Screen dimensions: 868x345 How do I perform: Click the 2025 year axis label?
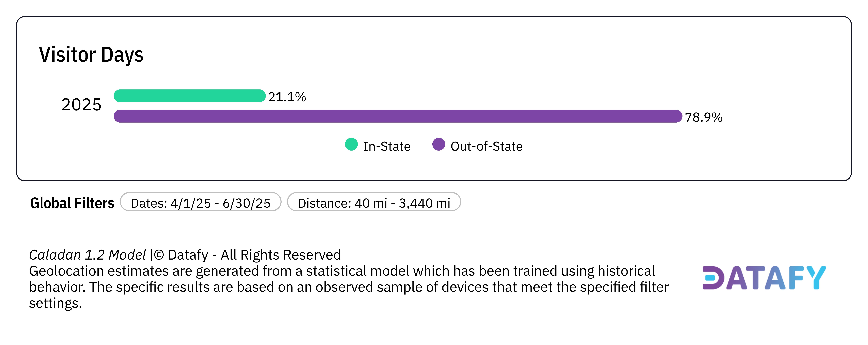(x=81, y=105)
